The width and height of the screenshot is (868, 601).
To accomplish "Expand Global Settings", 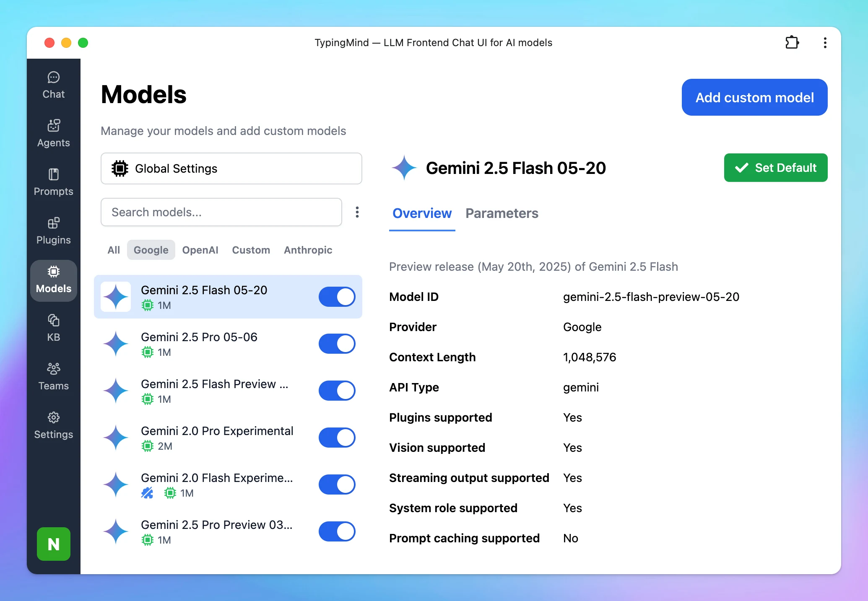I will [x=231, y=168].
